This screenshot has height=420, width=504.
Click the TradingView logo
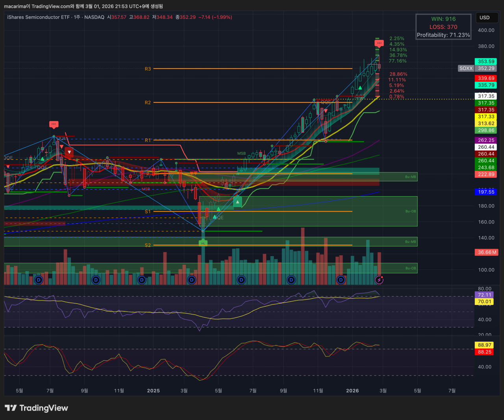coord(36,408)
